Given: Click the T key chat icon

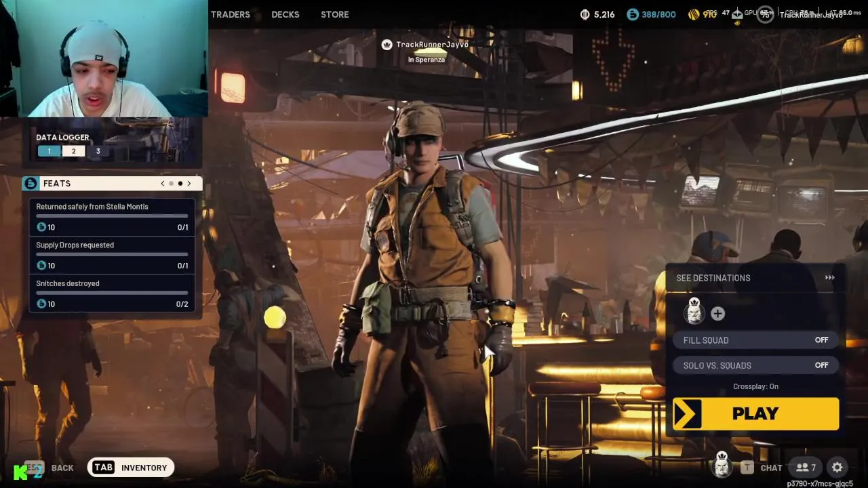Looking at the screenshot, I should tap(747, 468).
